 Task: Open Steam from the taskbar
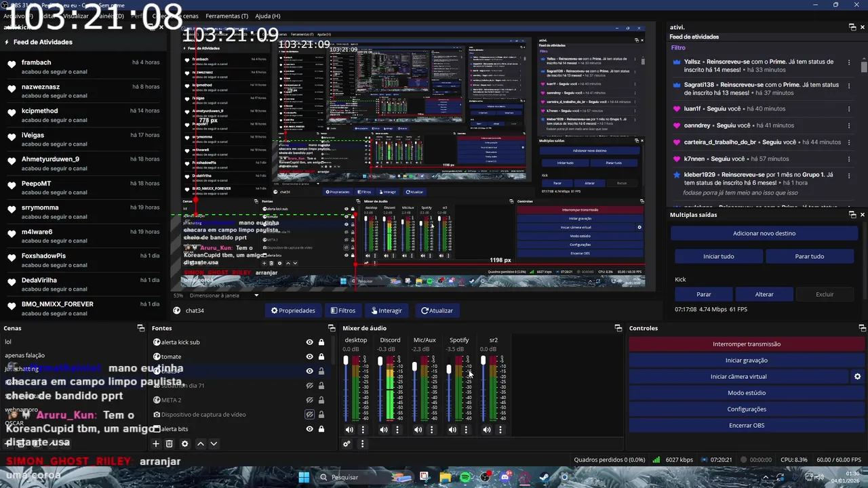pyautogui.click(x=545, y=477)
